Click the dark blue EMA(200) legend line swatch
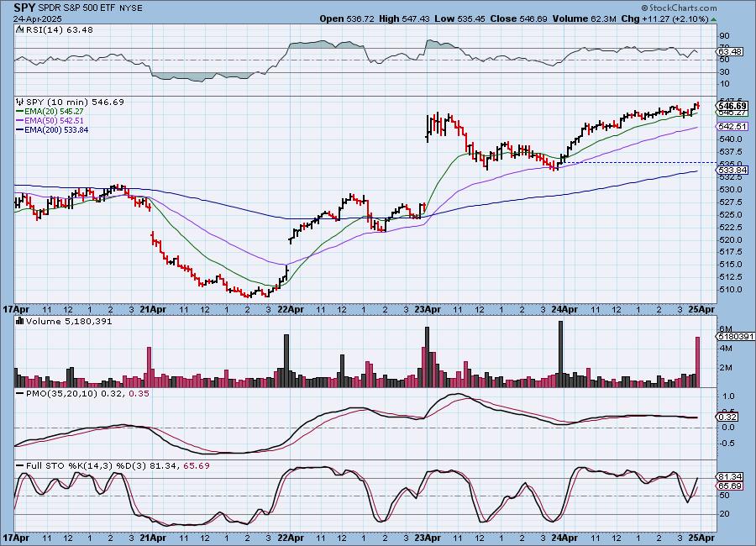The image size is (756, 546). (x=20, y=129)
